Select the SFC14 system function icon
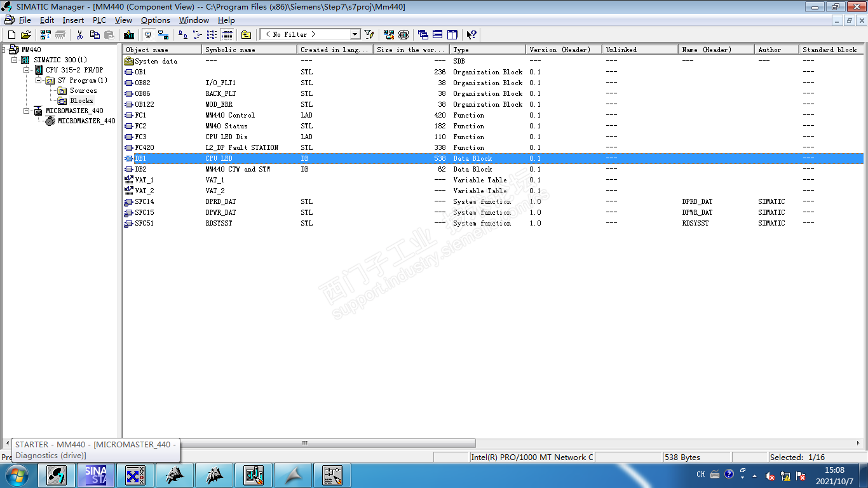Image resolution: width=868 pixels, height=488 pixels. 129,201
